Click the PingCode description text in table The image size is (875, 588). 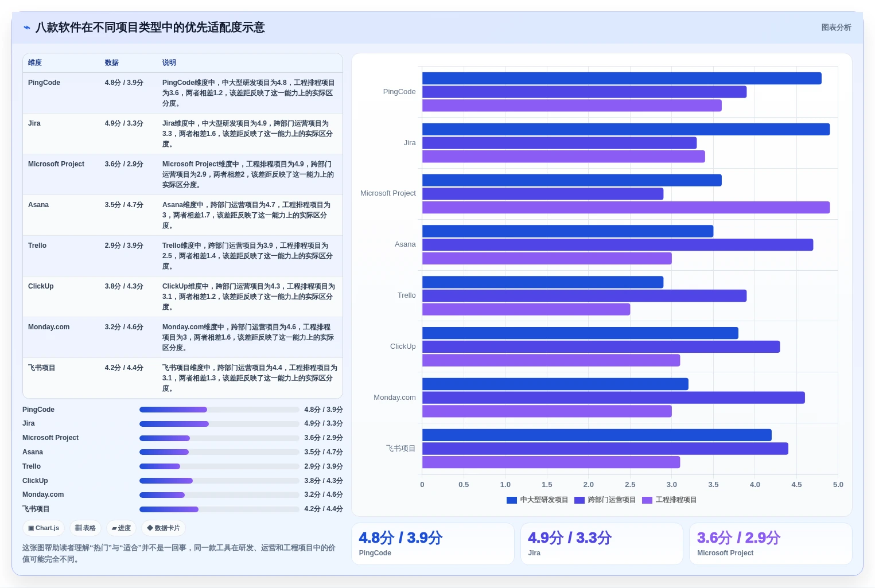(x=248, y=93)
